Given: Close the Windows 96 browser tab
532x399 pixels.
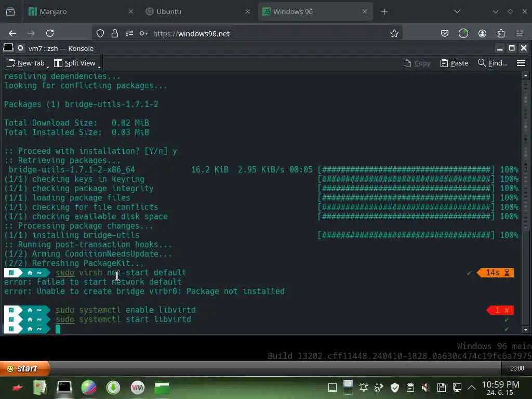Looking at the screenshot, I should (x=365, y=11).
